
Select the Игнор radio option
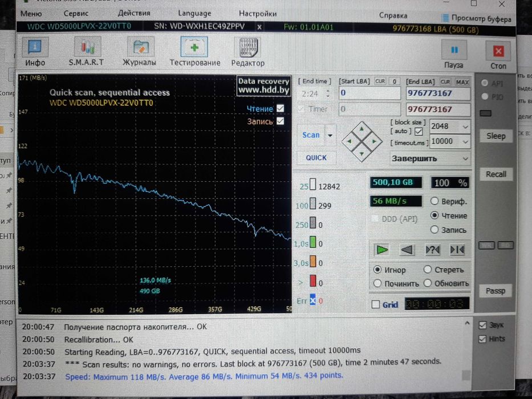[x=377, y=270]
